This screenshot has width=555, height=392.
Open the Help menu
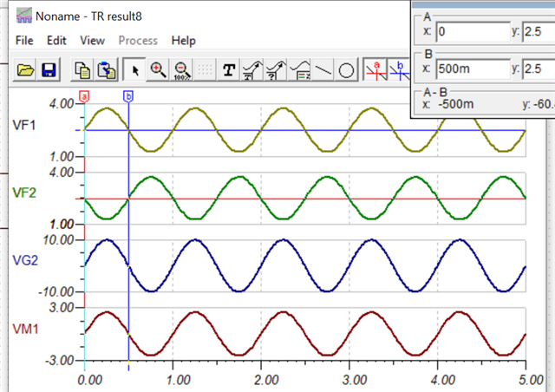(x=183, y=41)
